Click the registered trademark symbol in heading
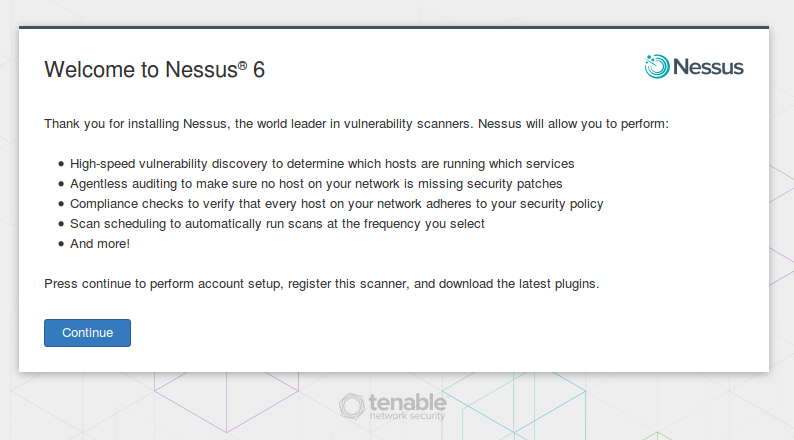Image resolution: width=794 pixels, height=440 pixels. (x=243, y=65)
